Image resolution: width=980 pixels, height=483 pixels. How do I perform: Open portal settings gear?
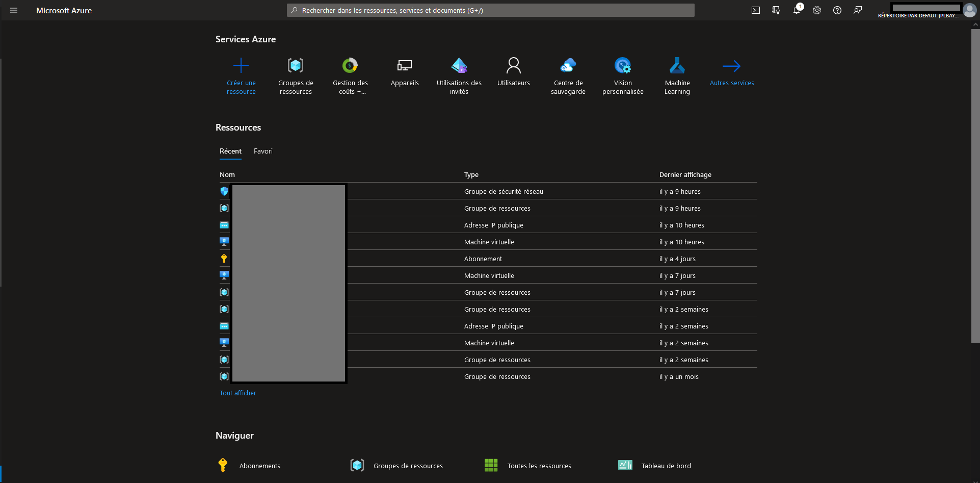(x=817, y=10)
